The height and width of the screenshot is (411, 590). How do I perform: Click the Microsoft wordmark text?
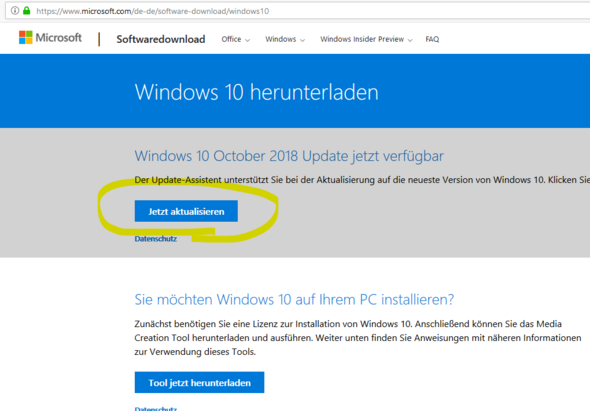point(58,38)
